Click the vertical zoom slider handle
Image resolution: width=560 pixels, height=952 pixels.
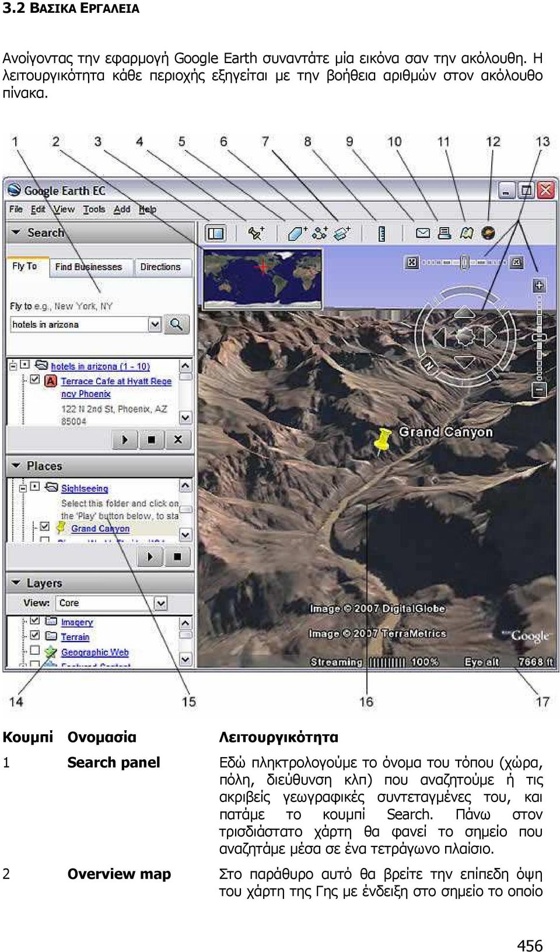tap(540, 337)
